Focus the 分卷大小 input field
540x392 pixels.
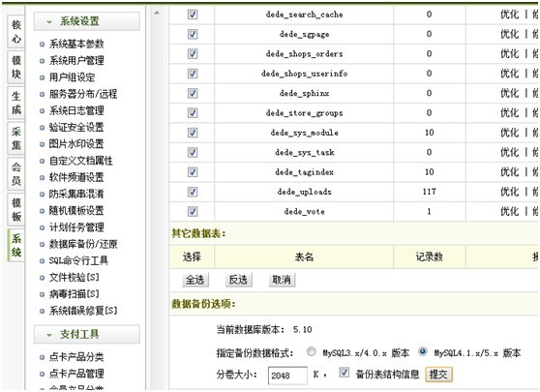[287, 376]
